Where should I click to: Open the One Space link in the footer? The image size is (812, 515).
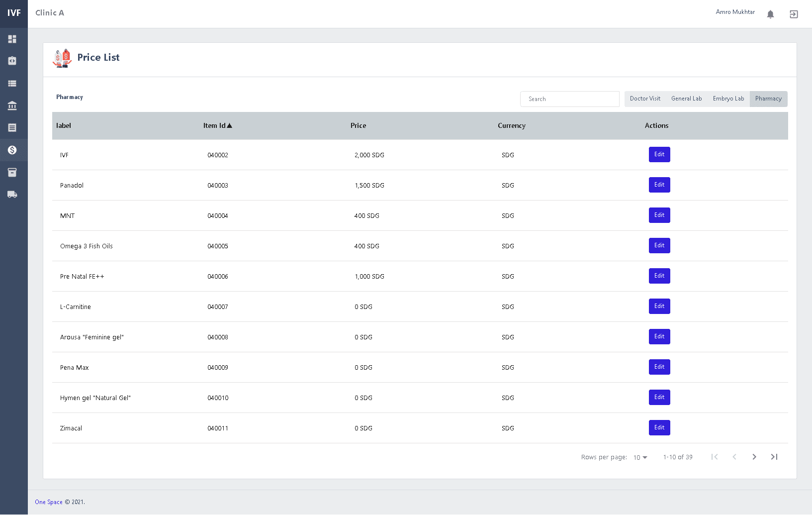[48, 502]
